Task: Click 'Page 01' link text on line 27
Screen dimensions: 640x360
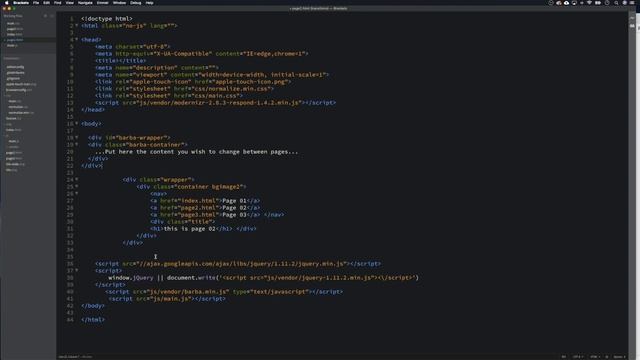Action: pos(234,200)
